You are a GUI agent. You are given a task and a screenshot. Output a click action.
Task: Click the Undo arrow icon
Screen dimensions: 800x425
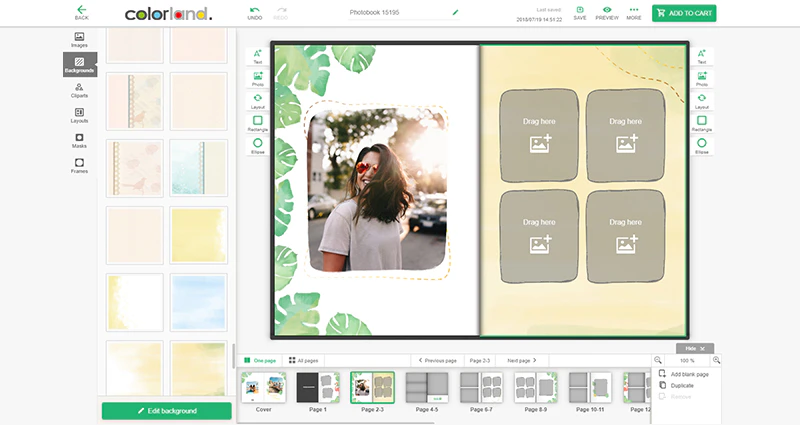[x=255, y=10]
